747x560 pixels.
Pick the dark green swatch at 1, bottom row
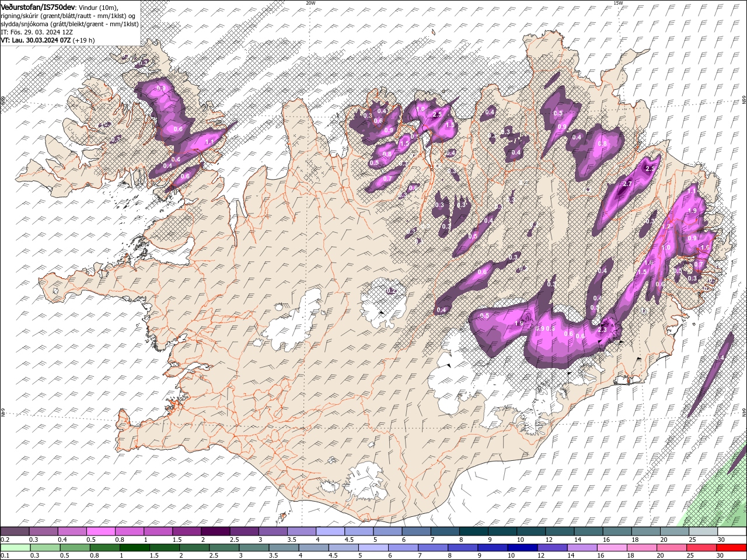coord(134,548)
